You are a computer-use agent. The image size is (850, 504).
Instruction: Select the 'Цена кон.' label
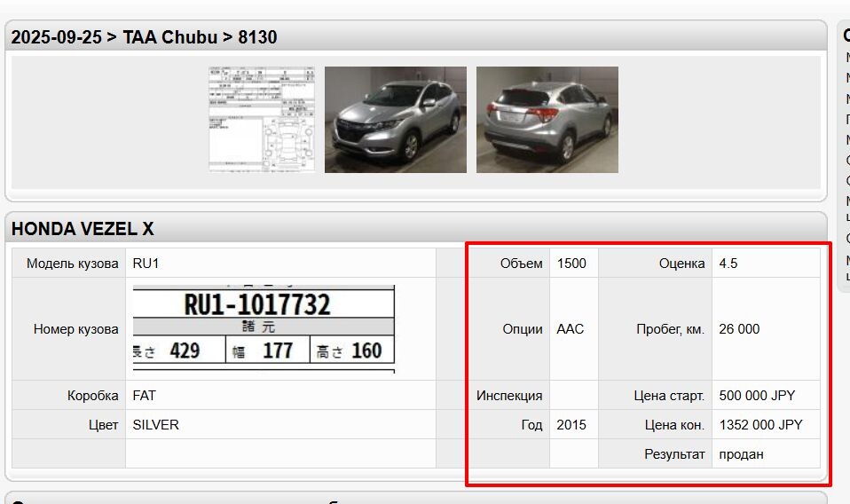tap(675, 425)
